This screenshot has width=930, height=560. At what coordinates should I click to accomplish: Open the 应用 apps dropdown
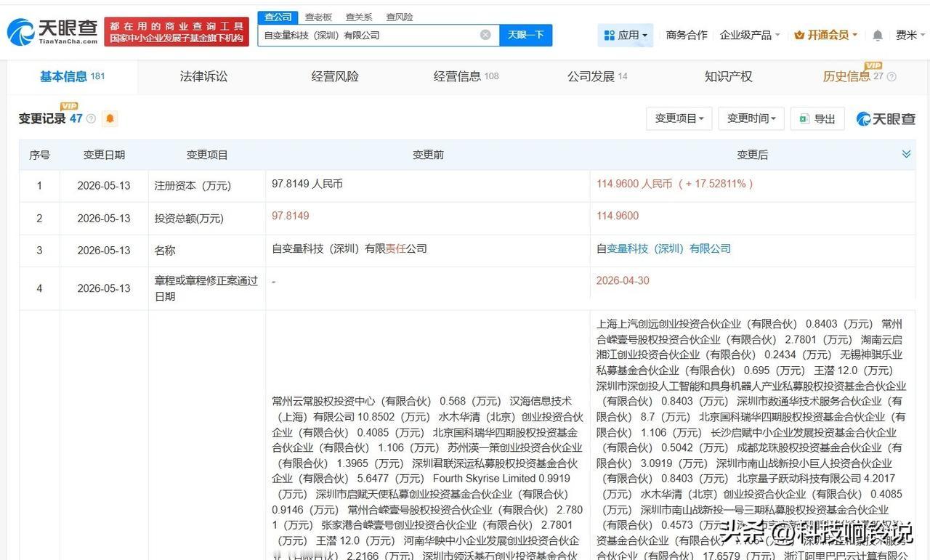coord(625,35)
